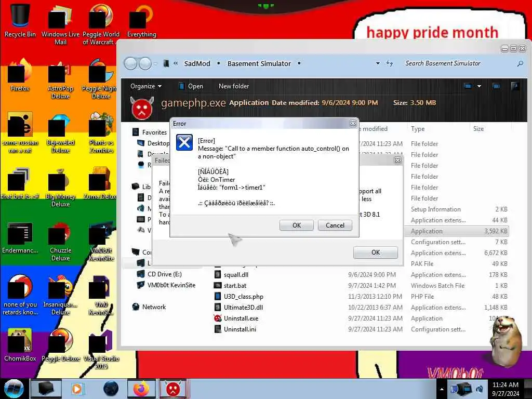This screenshot has width=532, height=399.
Task: Sort by the Type column header
Action: point(418,129)
